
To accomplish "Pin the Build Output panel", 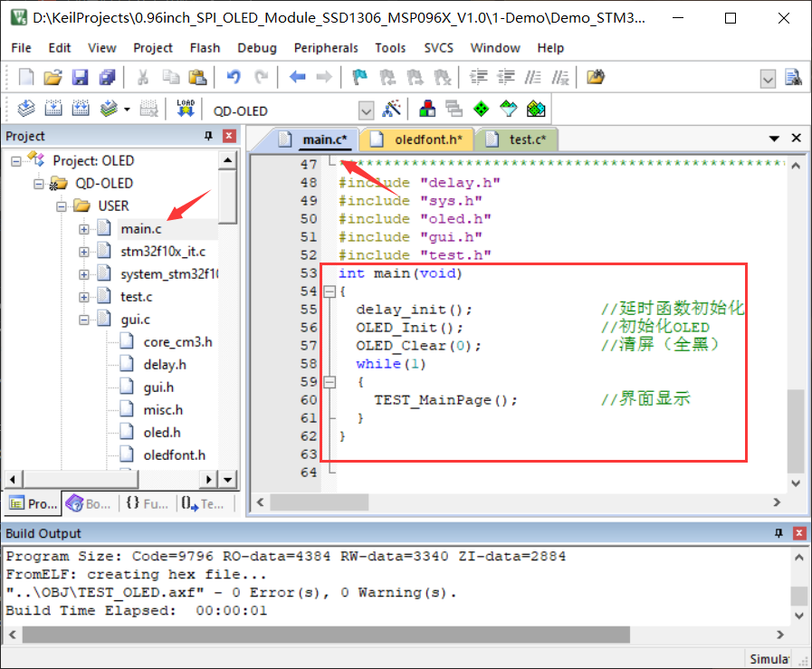I will (x=779, y=533).
